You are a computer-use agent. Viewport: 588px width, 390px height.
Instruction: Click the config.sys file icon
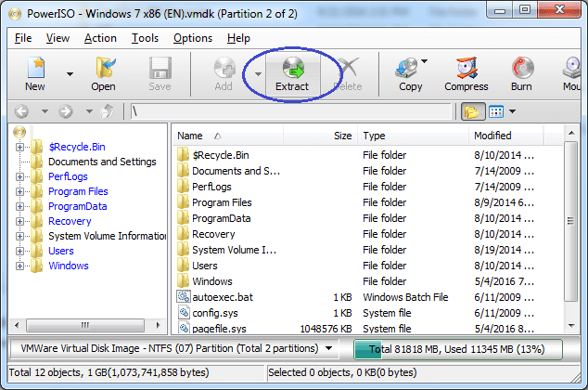click(x=184, y=312)
